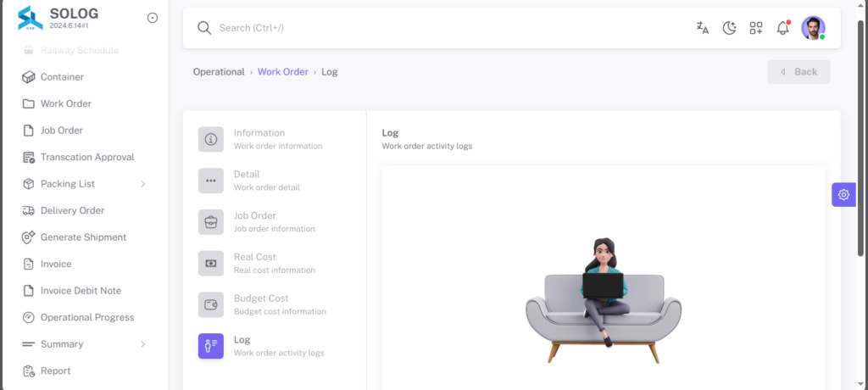This screenshot has height=390, width=868.
Task: Open the Information tab icon
Action: pyautogui.click(x=211, y=139)
